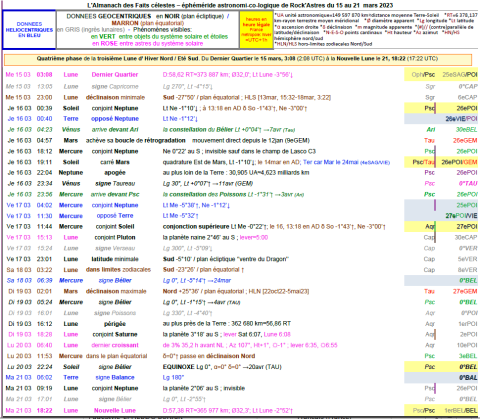
Task: Click "apogée" in the Neptune row
Action: (x=115, y=173)
